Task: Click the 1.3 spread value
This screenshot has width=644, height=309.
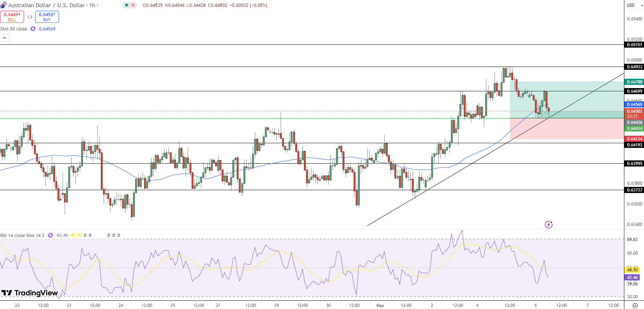Action: [29, 17]
